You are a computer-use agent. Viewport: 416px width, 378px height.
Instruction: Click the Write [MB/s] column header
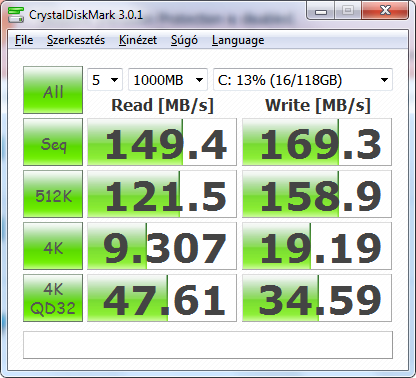(318, 105)
